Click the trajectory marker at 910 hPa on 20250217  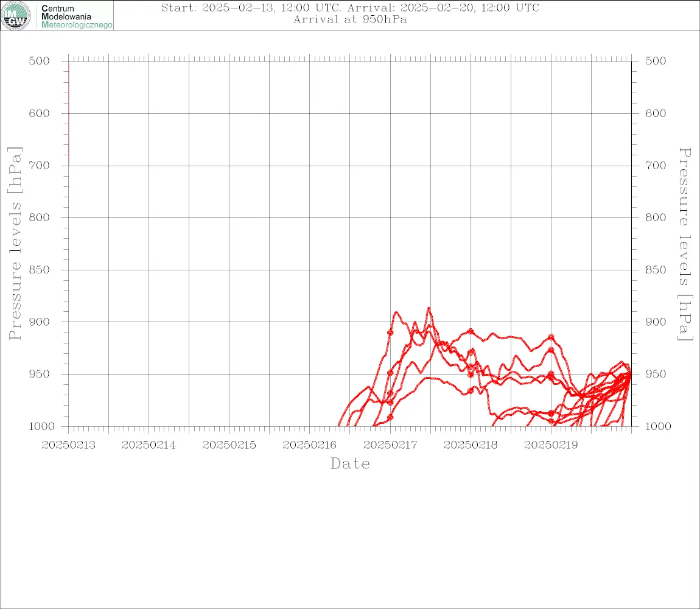pos(390,333)
